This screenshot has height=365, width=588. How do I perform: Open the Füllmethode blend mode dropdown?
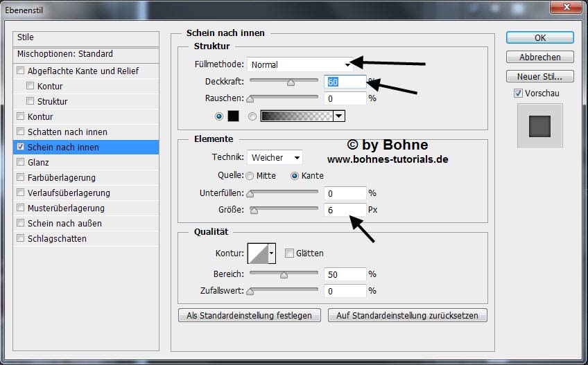pyautogui.click(x=300, y=65)
